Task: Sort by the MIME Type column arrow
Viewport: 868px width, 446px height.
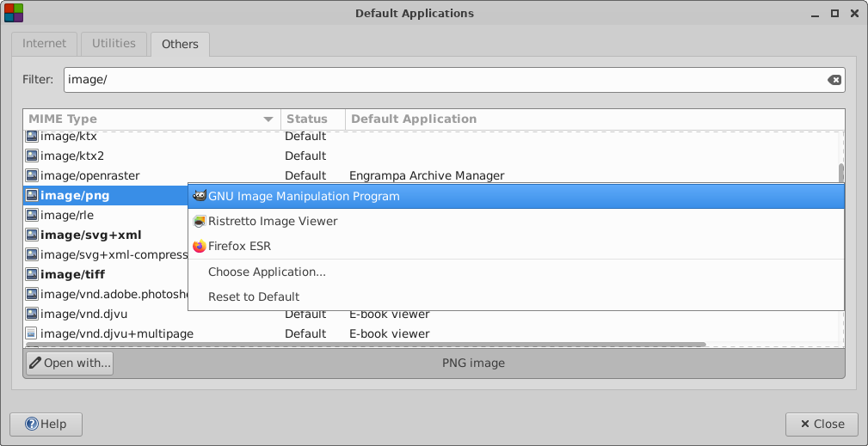Action: (268, 119)
